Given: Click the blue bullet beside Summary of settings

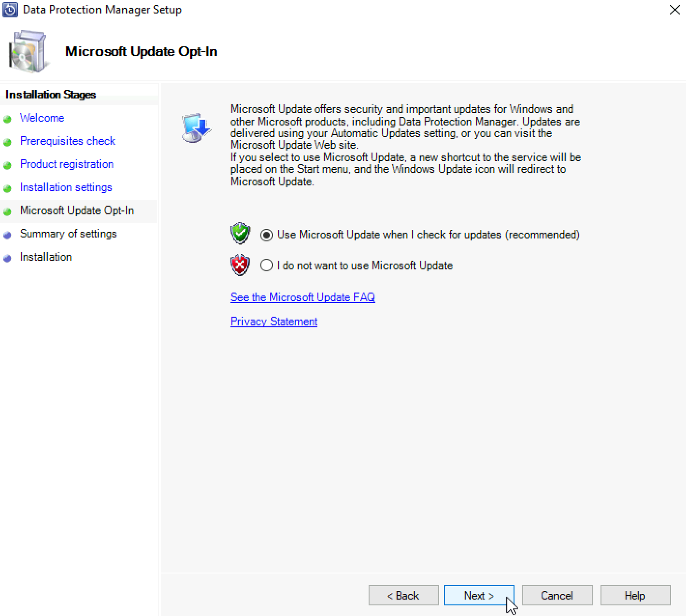Looking at the screenshot, I should pos(7,235).
